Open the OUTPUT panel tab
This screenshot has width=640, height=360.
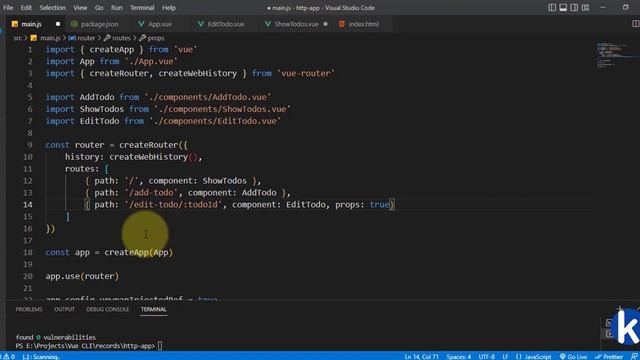64,309
